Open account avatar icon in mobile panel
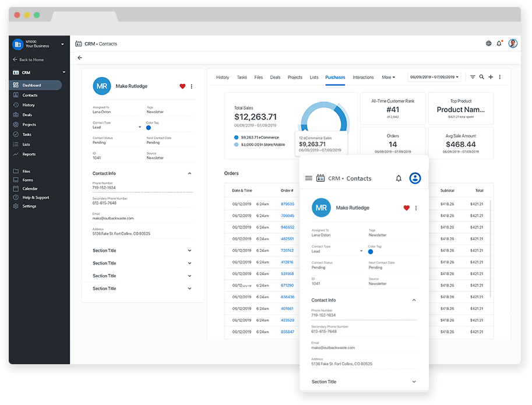The height and width of the screenshot is (405, 532). tap(415, 178)
